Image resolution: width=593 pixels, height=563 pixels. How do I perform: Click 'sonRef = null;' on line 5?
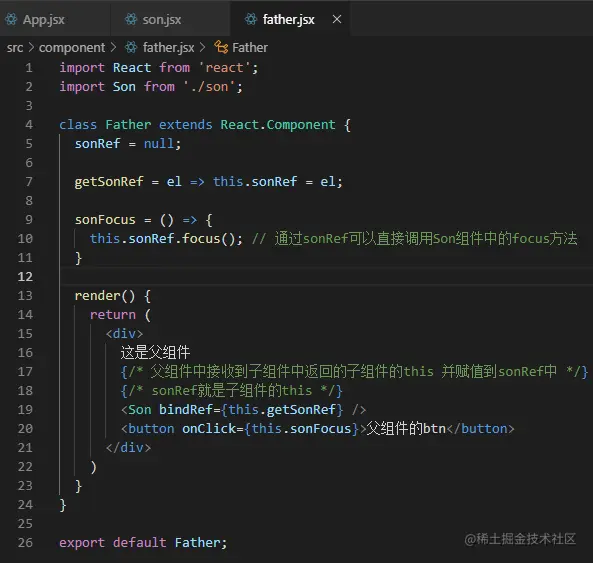[x=128, y=144]
